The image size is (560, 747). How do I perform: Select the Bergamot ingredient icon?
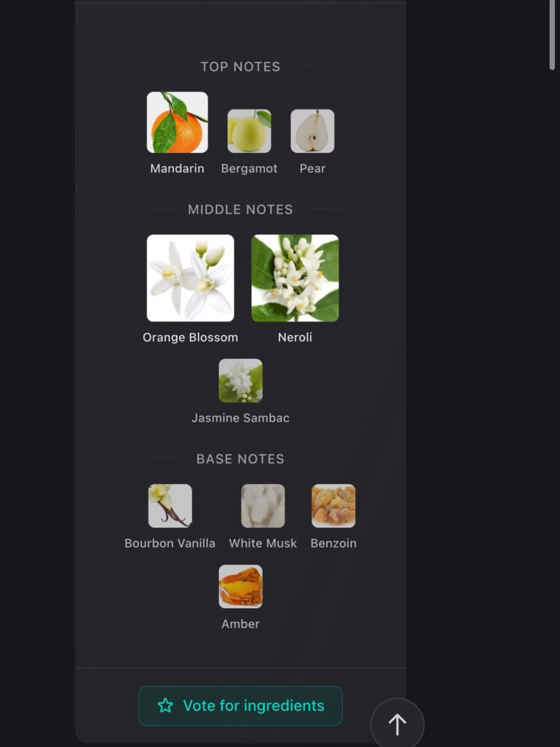(x=249, y=131)
